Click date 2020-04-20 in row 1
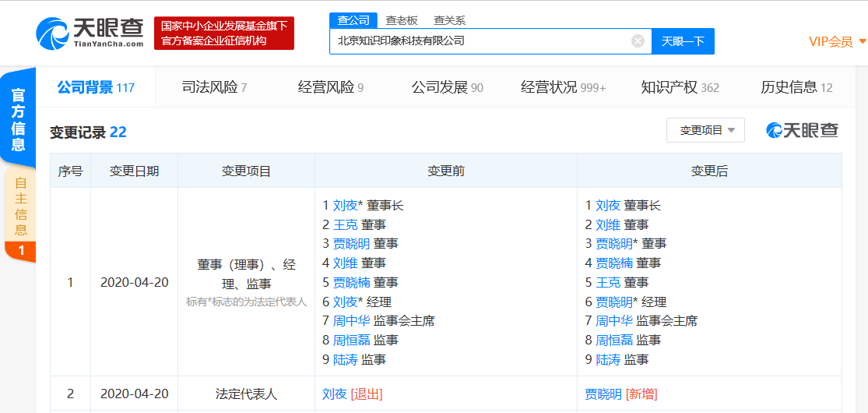The height and width of the screenshot is (413, 868). 135,282
